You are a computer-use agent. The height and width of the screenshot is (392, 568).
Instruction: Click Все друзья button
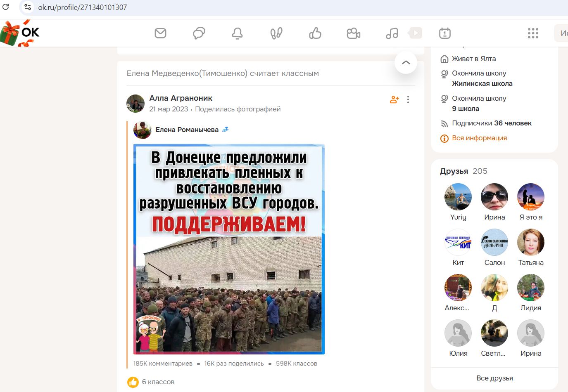coord(494,378)
